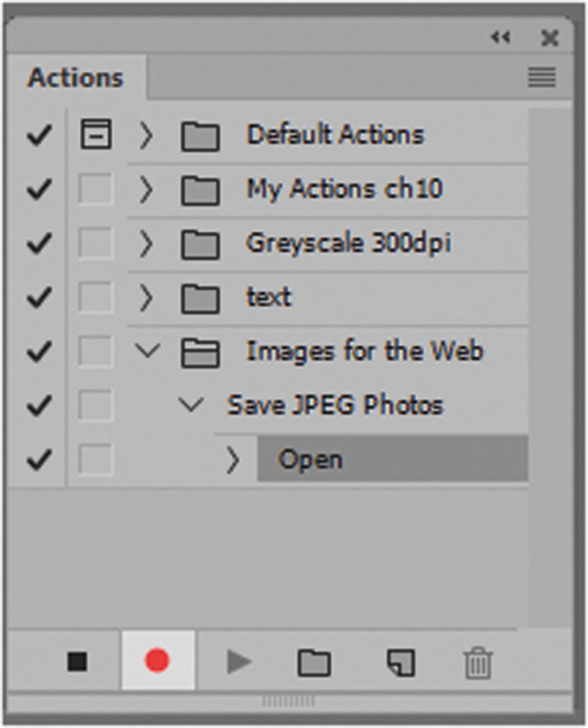Open the Actions panel hamburger menu
Image resolution: width=588 pixels, height=728 pixels.
coord(541,78)
